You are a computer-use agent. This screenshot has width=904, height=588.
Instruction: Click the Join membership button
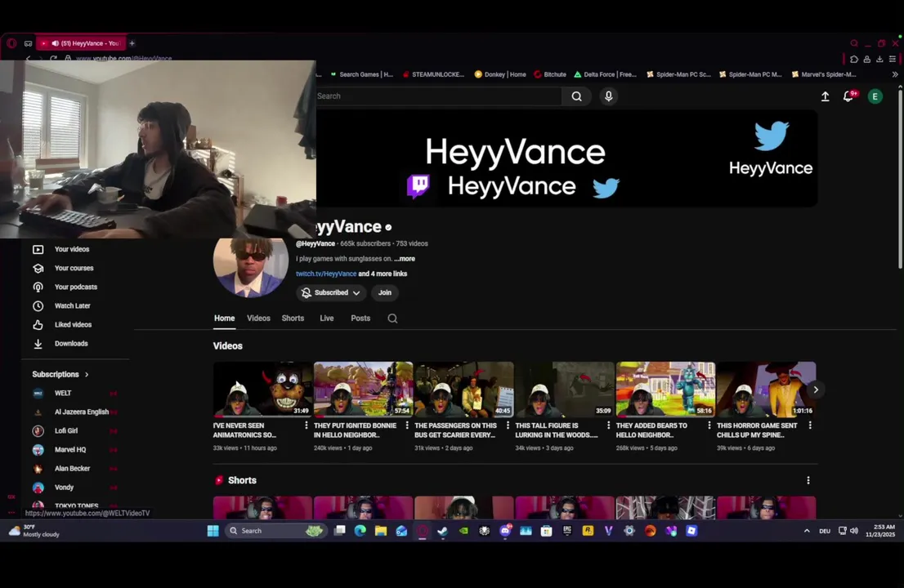click(384, 292)
